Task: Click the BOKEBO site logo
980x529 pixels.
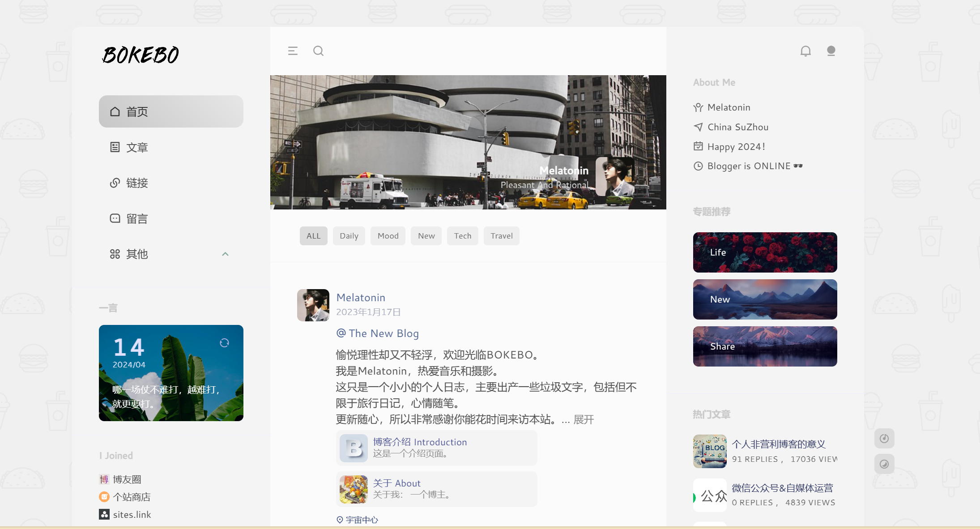Action: tap(141, 55)
